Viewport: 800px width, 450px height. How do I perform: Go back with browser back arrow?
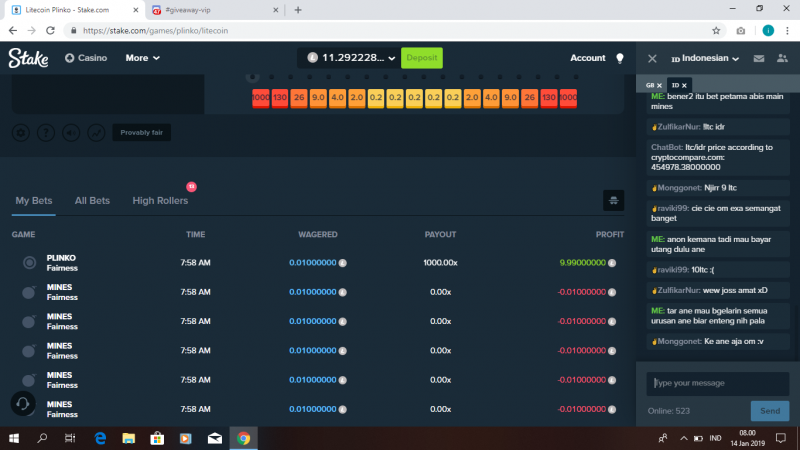click(x=13, y=31)
